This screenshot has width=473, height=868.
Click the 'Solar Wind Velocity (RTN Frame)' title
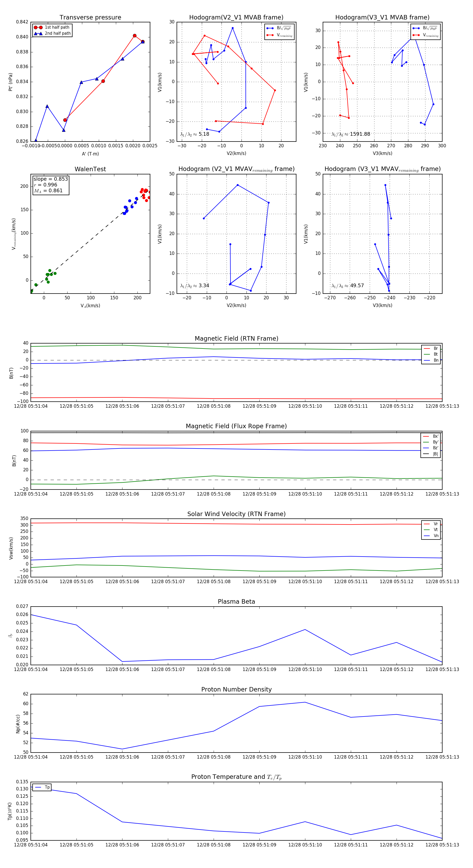[x=236, y=514]
